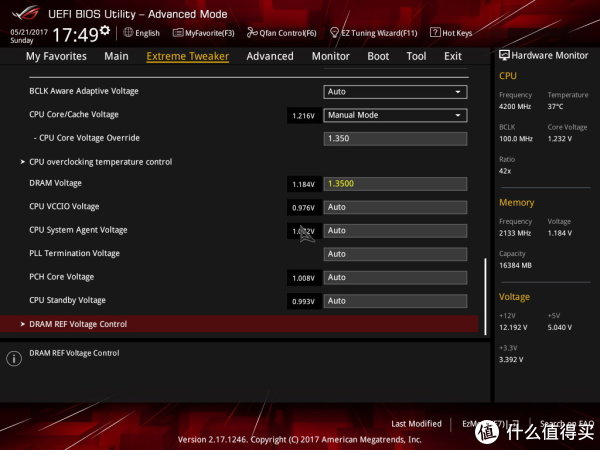Screen dimensions: 600x450
Task: Click the settings list scrollbar
Action: (x=485, y=297)
